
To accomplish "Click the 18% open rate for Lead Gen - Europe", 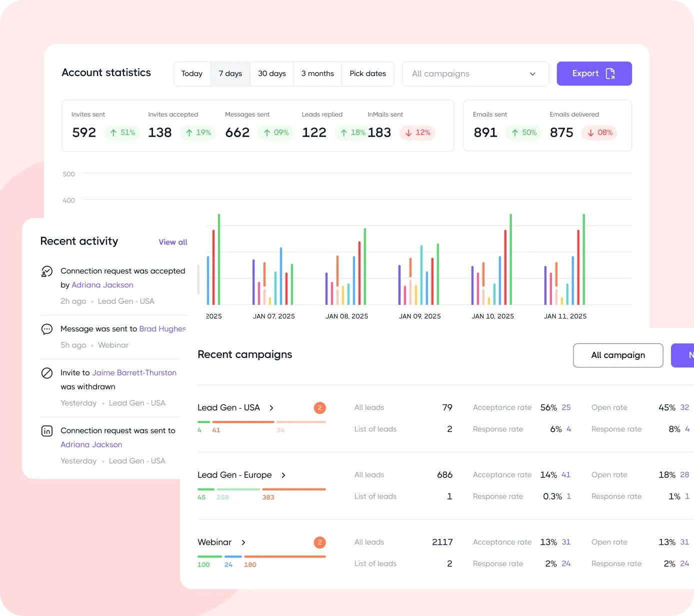I will point(667,475).
